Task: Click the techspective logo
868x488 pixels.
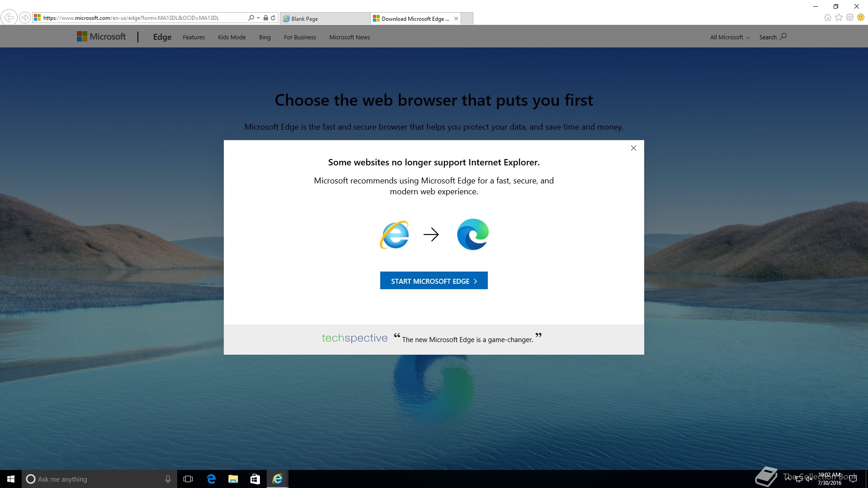Action: pos(354,338)
